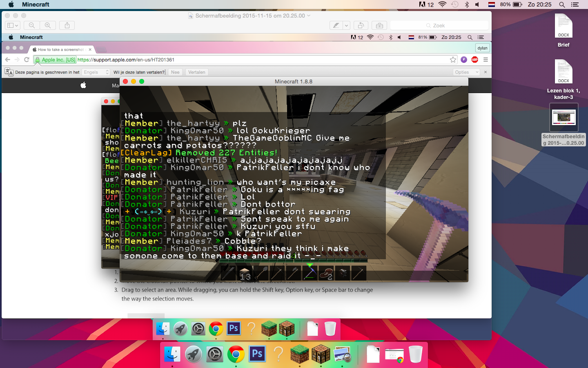Click the chat line 'PatrikFeller dont swearing'
This screenshot has height=368, width=588.
click(x=287, y=211)
